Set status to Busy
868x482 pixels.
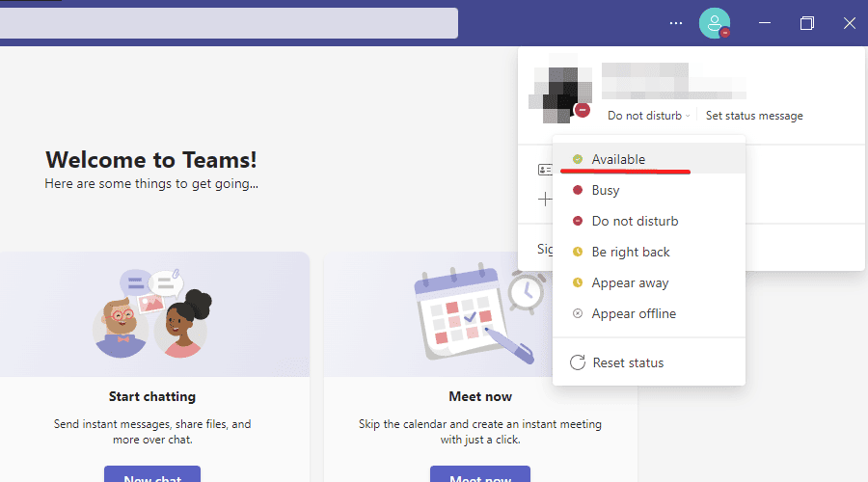click(x=649, y=190)
